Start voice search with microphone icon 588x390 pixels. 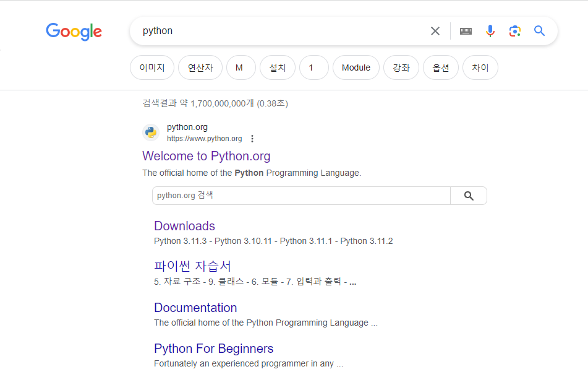pyautogui.click(x=490, y=31)
